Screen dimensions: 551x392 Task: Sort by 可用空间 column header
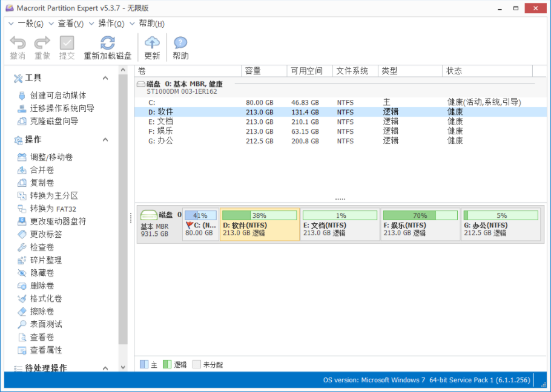tap(310, 71)
